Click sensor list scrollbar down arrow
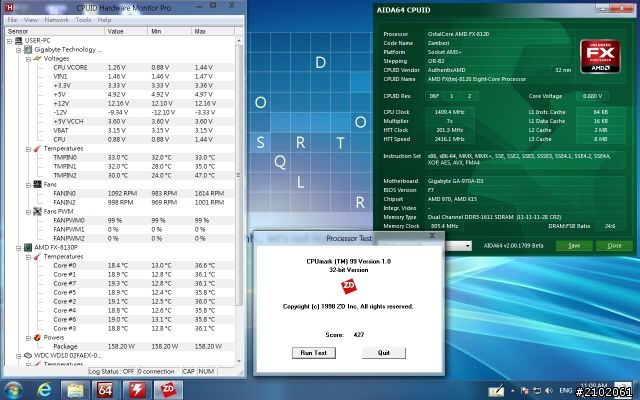The width and height of the screenshot is (640, 400). click(x=239, y=361)
